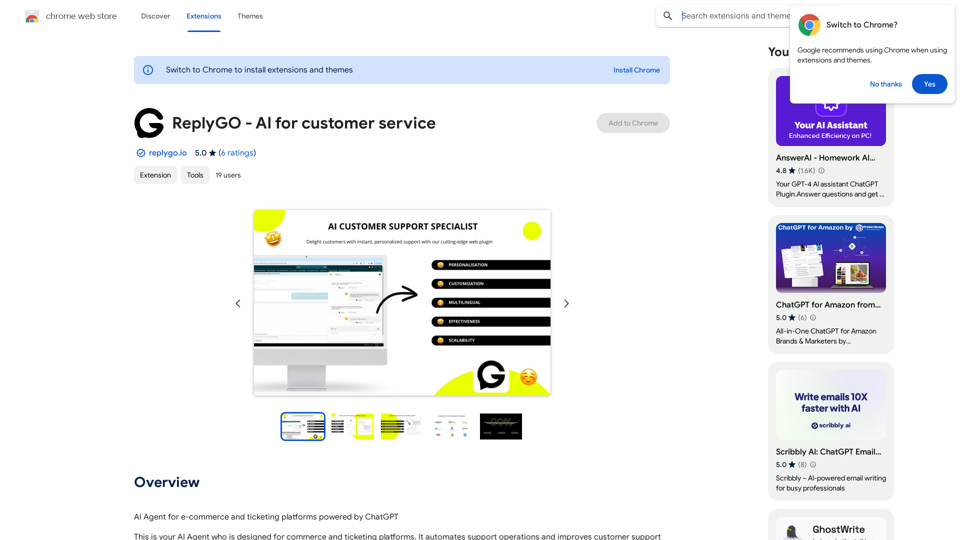Click the info icon beside Scribbly rating
The image size is (960, 540).
[x=813, y=465]
